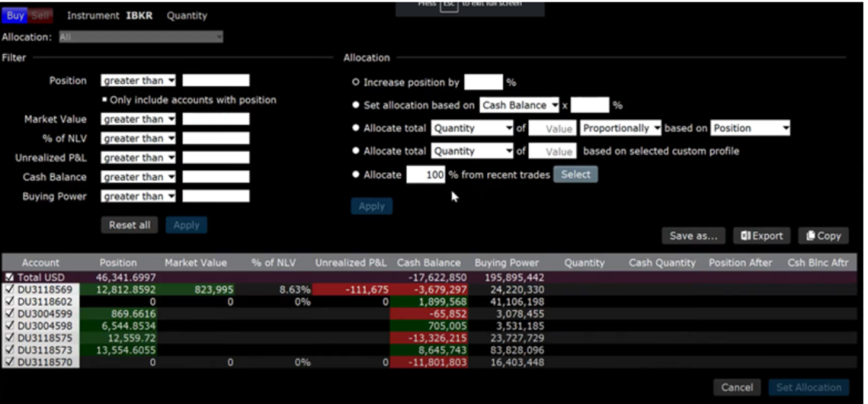868x404 pixels.
Task: Select the 'Increase position by' radio option
Action: pos(355,83)
